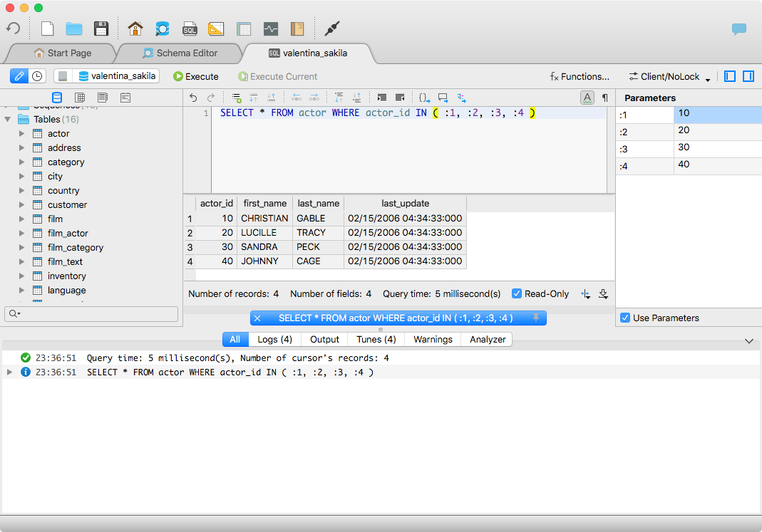Image resolution: width=762 pixels, height=532 pixels.
Task: Expand the actor table node
Action: pyautogui.click(x=21, y=133)
